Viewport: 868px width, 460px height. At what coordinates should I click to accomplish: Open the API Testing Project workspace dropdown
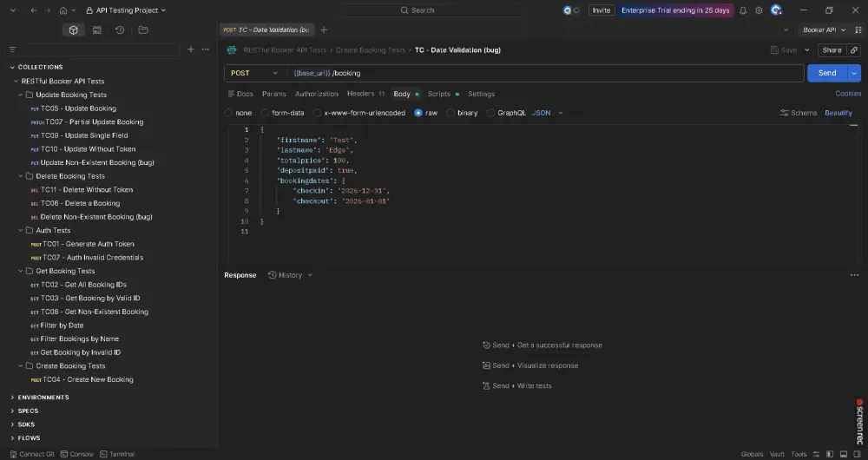tap(126, 10)
